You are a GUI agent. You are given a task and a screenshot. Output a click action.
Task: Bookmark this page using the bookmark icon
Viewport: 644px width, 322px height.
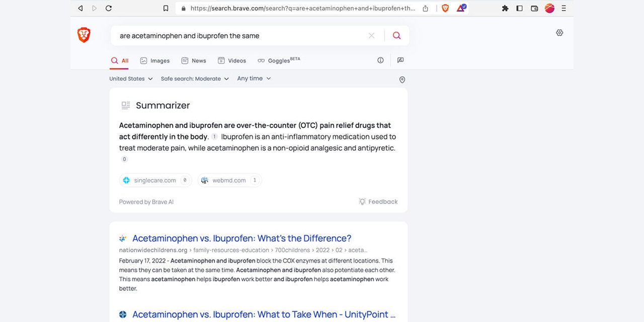[x=166, y=8]
